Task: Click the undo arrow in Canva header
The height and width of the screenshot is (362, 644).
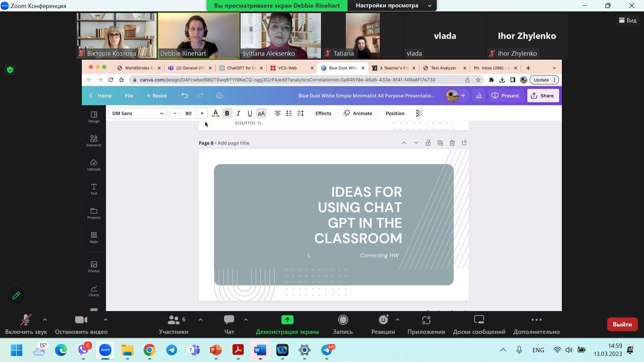Action: click(184, 96)
